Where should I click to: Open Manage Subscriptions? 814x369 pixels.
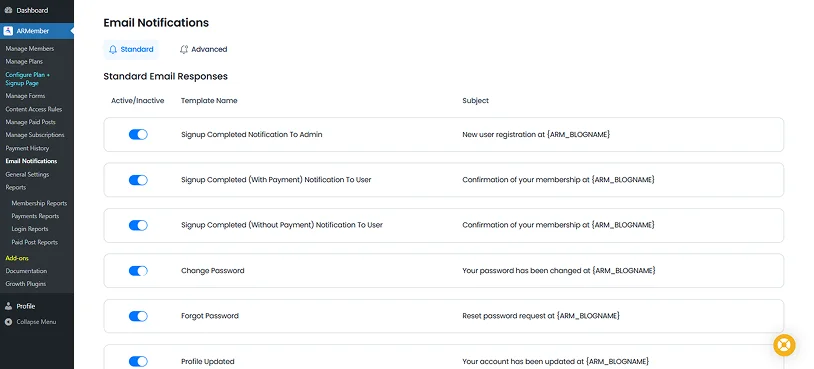click(x=35, y=135)
